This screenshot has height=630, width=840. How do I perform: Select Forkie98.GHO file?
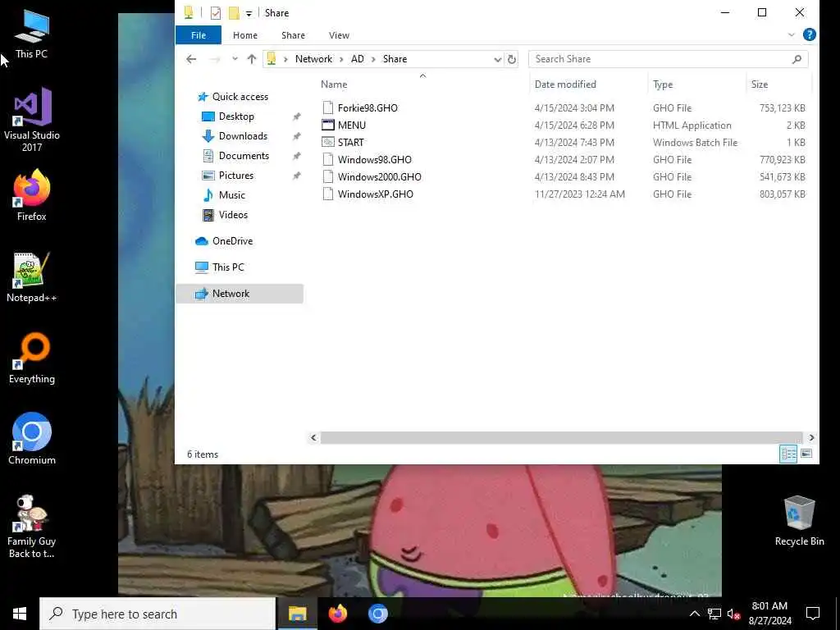pyautogui.click(x=367, y=108)
